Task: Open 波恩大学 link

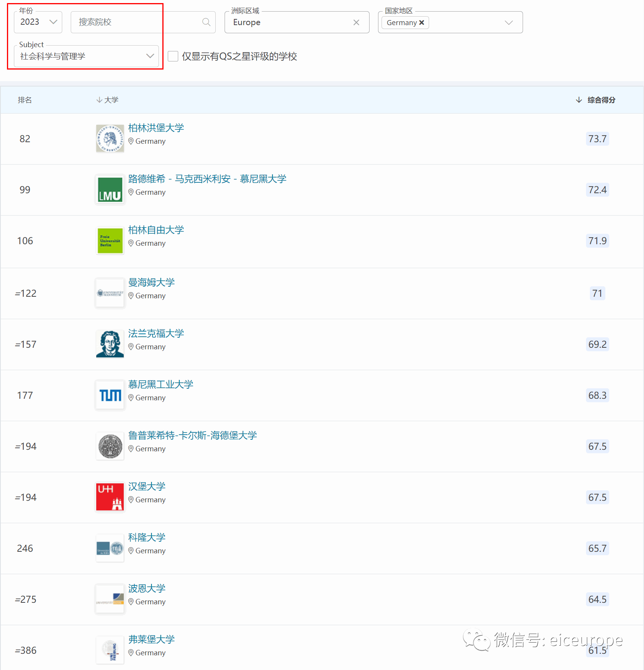Action: [x=147, y=588]
